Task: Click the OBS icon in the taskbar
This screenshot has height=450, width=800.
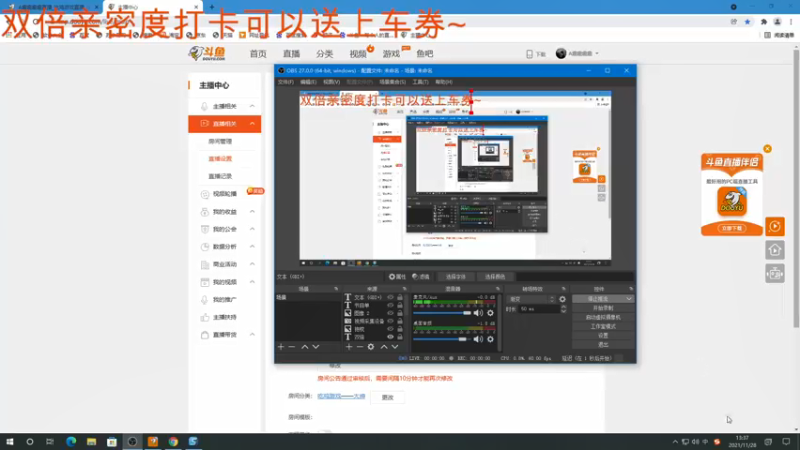Action: [132, 441]
